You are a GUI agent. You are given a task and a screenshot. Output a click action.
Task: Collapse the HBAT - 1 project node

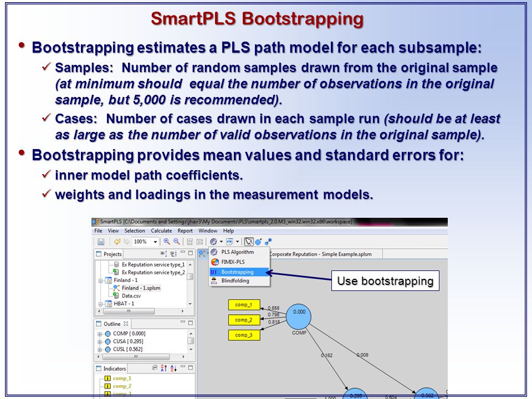tap(100, 304)
